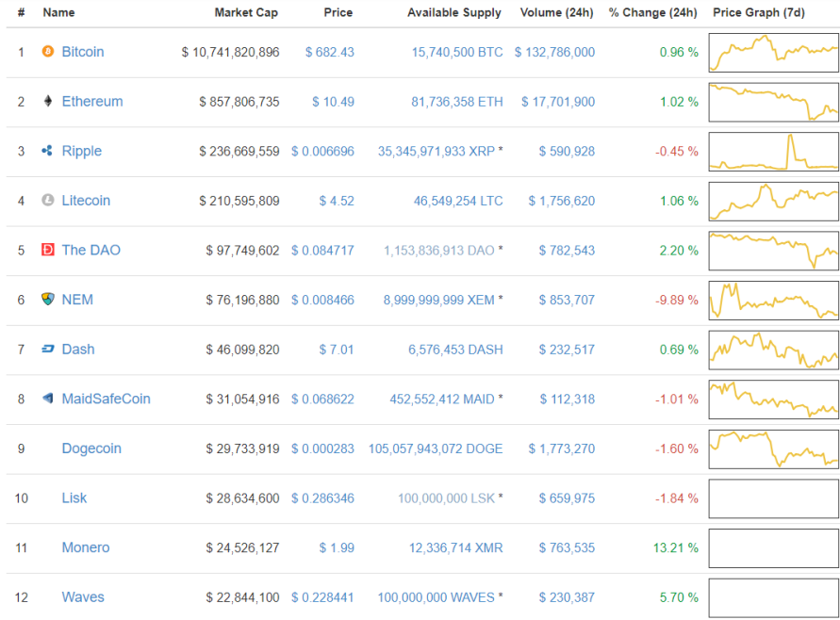Viewport: 840px width, 620px height.
Task: Open Bitcoin 7-day price graph
Action: click(x=774, y=53)
